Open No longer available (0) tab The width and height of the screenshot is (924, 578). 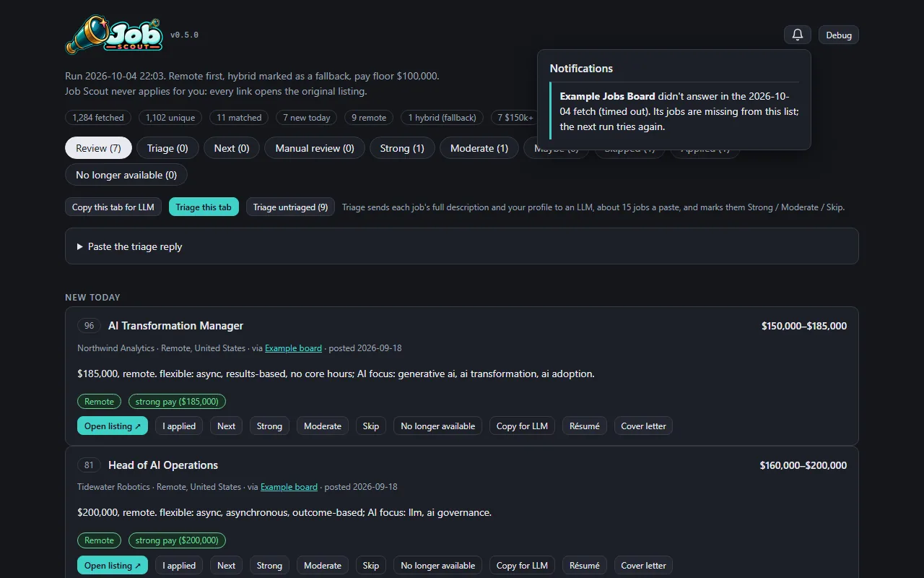tap(126, 175)
